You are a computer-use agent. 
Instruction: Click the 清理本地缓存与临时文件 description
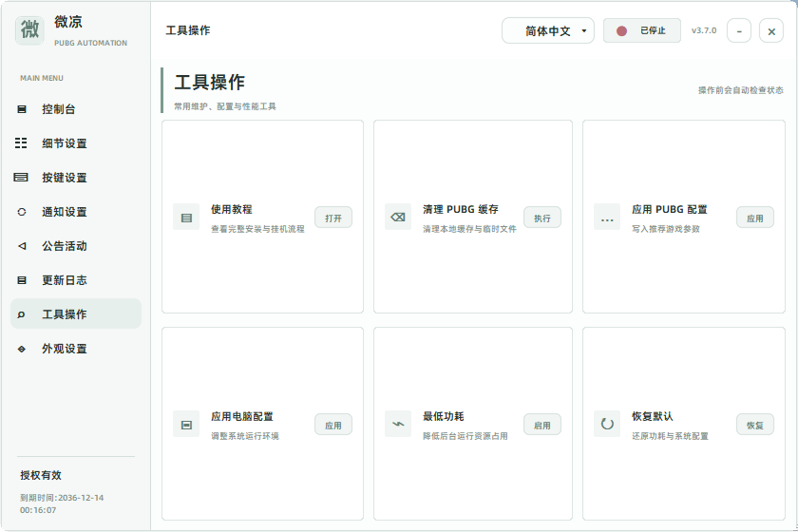tap(469, 229)
